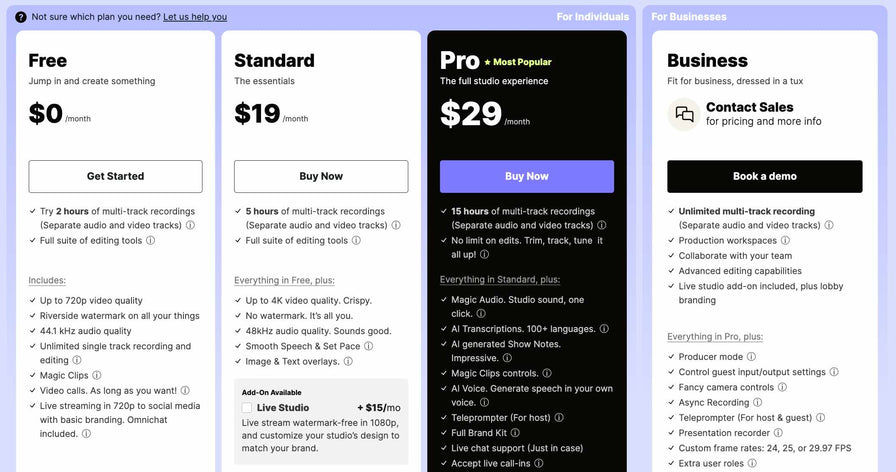Click info icon next to Async Recording
Viewport: 896px width, 472px height.
[x=759, y=403]
